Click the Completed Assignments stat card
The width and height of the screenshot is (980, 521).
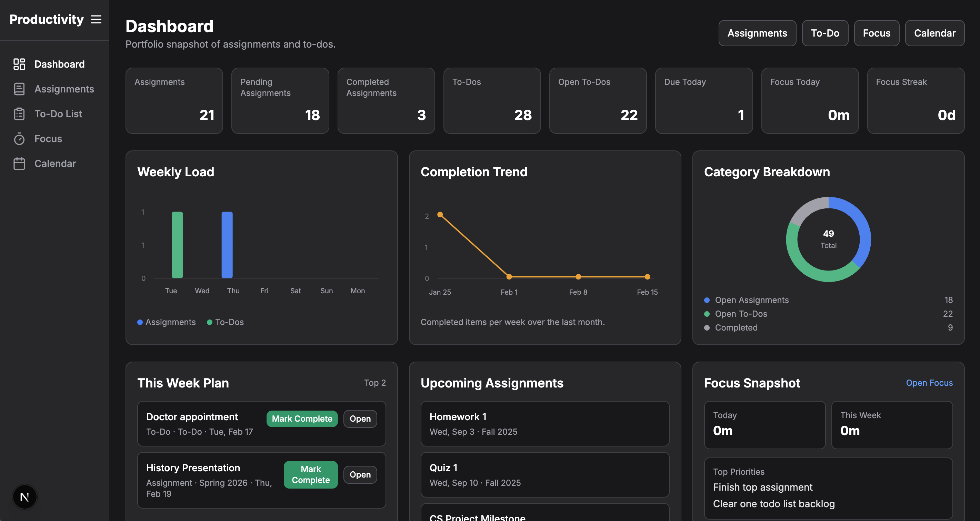[386, 101]
